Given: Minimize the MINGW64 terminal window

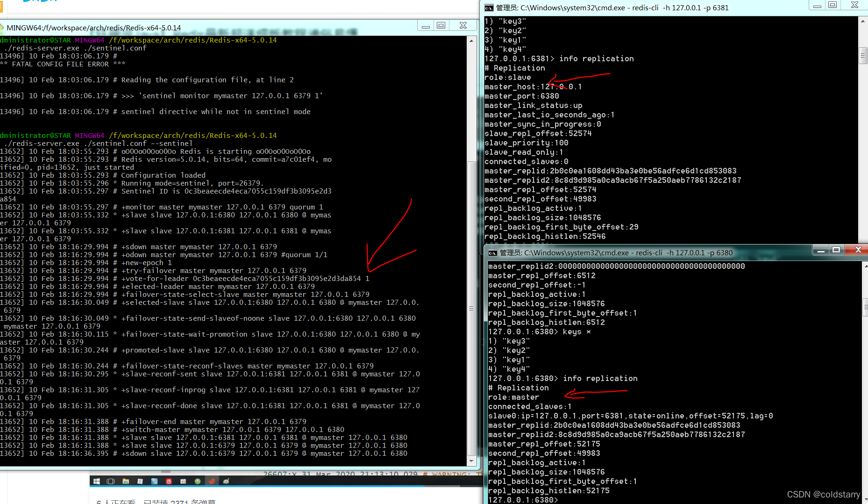Looking at the screenshot, I should point(426,26).
